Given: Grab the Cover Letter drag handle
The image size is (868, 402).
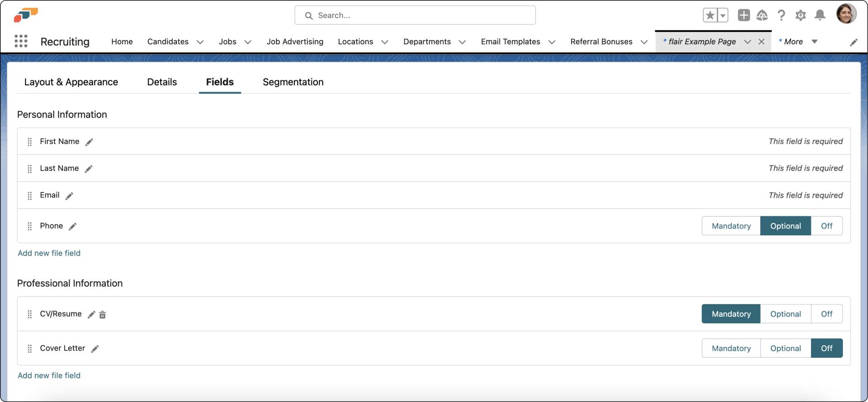Looking at the screenshot, I should pos(30,349).
